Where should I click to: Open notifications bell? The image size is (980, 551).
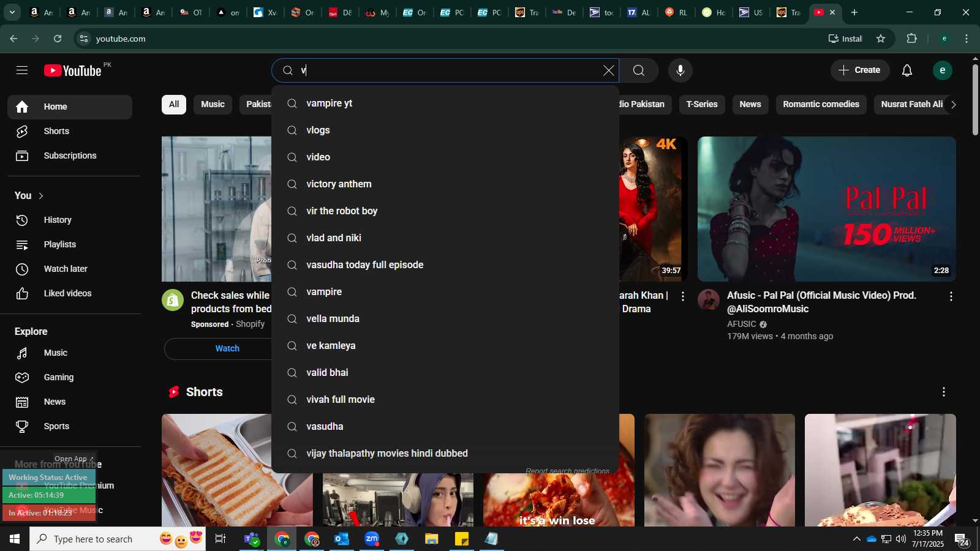click(x=907, y=70)
